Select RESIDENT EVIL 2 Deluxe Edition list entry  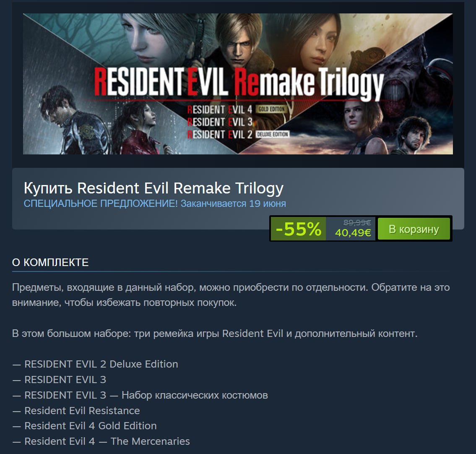point(101,364)
